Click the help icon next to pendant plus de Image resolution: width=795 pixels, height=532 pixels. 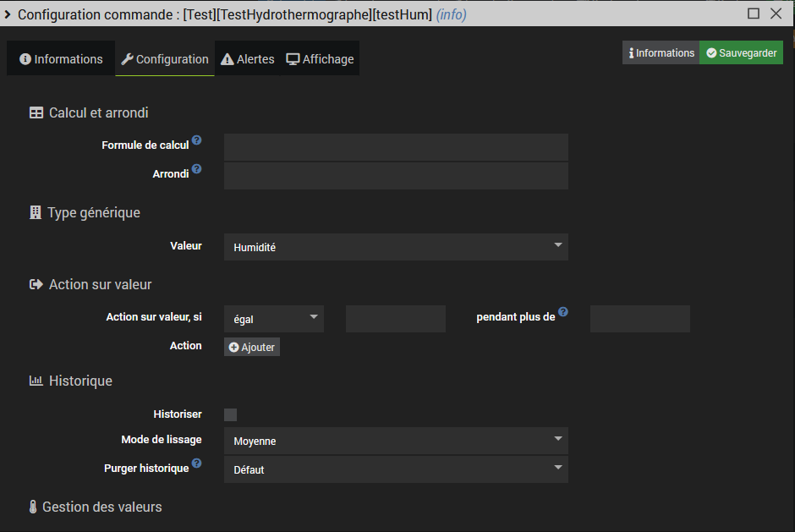(x=563, y=312)
